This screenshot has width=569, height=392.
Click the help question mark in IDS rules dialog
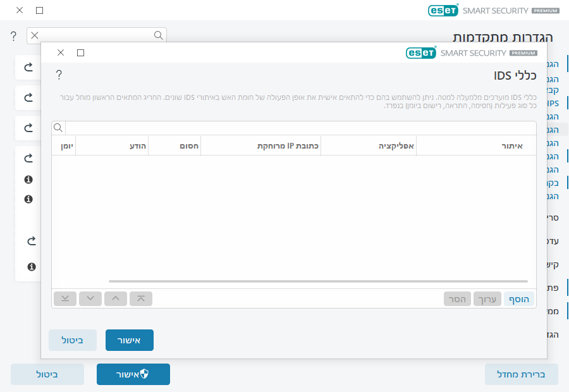[59, 75]
